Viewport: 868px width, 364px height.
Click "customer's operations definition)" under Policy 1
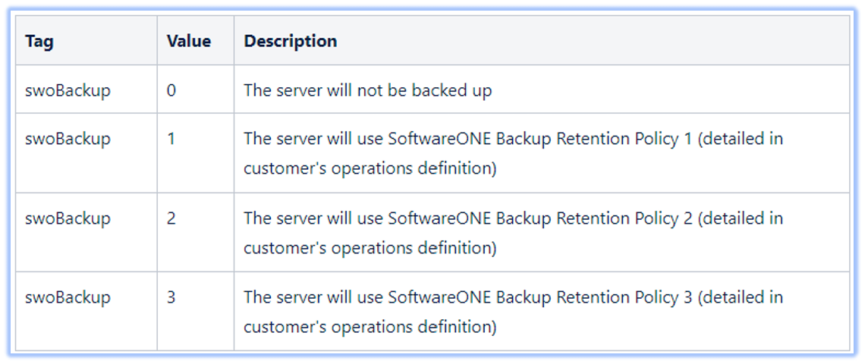pyautogui.click(x=370, y=168)
